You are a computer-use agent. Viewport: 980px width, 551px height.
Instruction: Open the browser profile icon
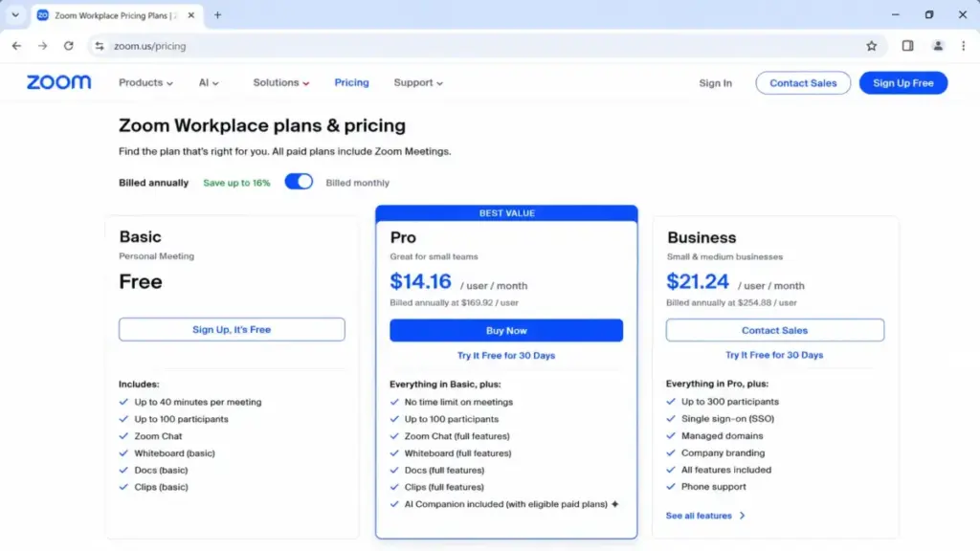point(938,46)
